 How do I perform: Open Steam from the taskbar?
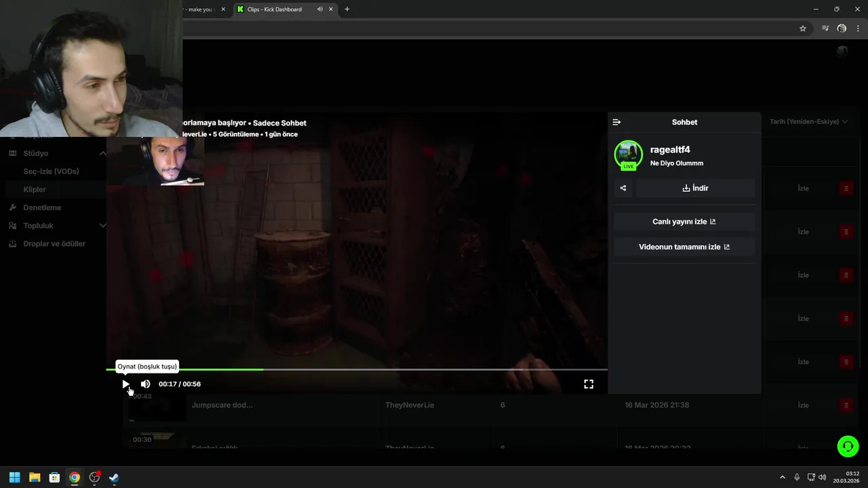pyautogui.click(x=114, y=477)
